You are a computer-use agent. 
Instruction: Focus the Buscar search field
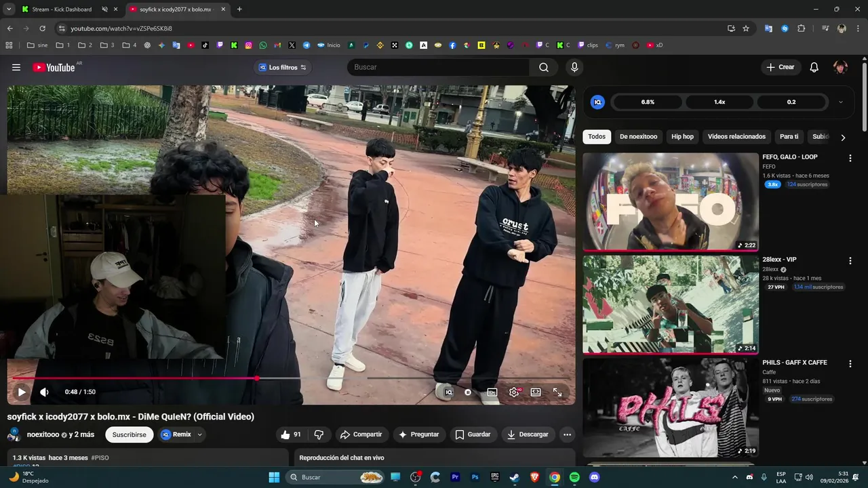[438, 67]
